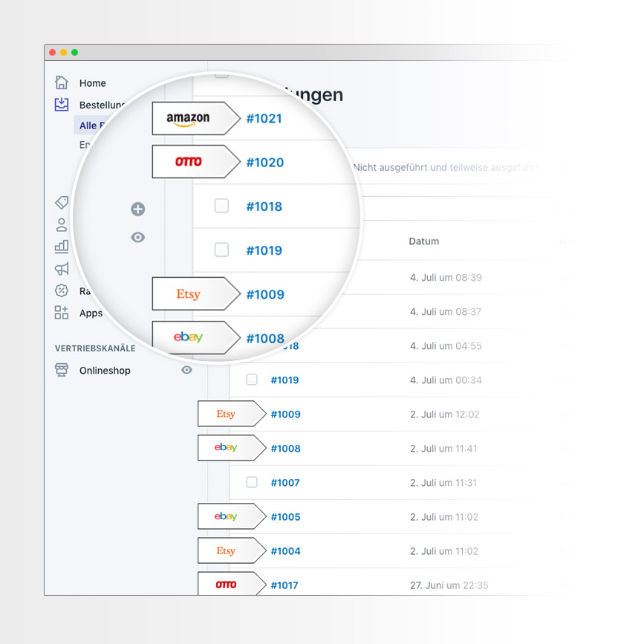Open order #1021
The height and width of the screenshot is (644, 644).
[x=264, y=119]
